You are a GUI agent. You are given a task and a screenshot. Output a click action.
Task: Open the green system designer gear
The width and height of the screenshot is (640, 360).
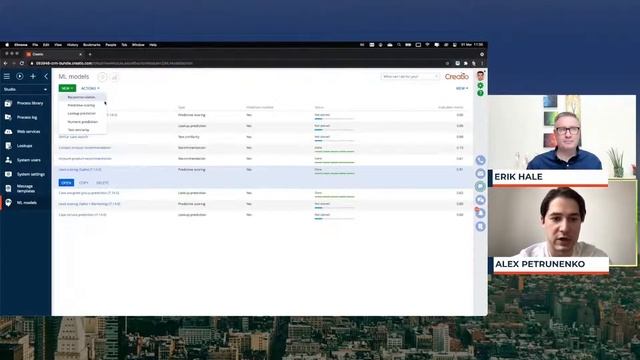click(x=480, y=86)
